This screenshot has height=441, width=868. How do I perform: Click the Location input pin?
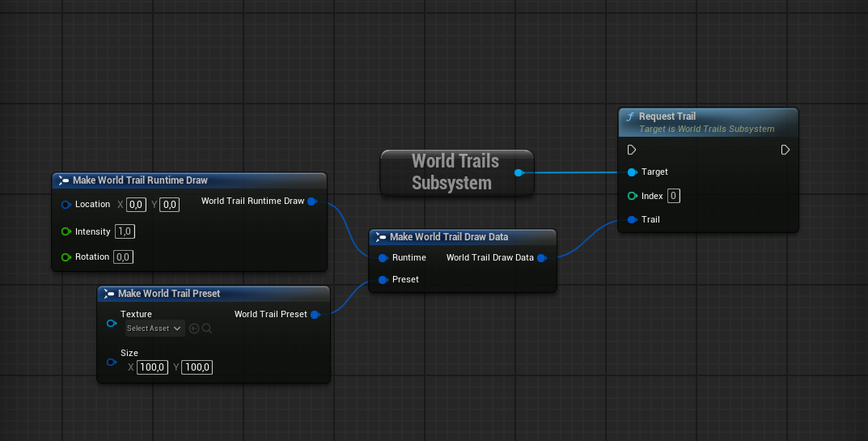(66, 205)
